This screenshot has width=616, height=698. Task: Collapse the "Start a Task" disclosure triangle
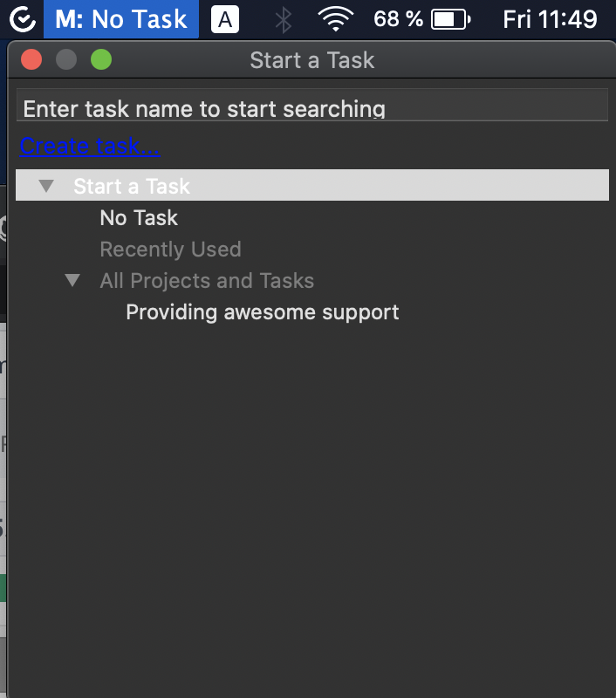(44, 185)
